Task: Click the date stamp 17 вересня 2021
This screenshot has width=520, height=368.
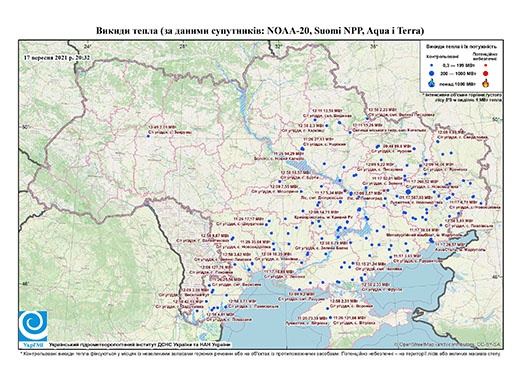Action: click(57, 57)
